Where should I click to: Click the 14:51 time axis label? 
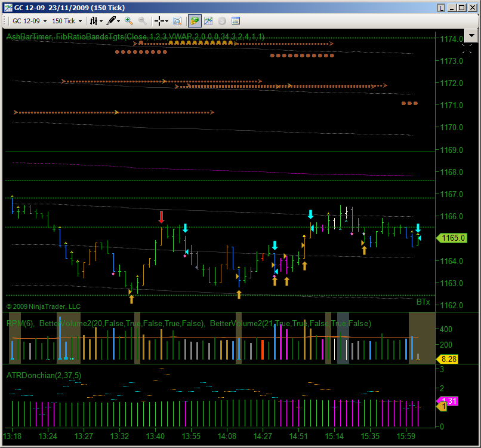[x=298, y=436]
